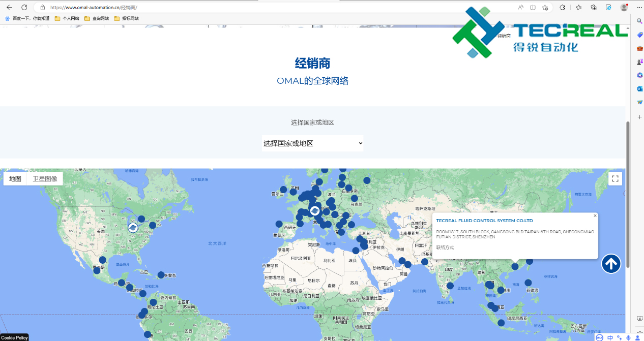Open sidebar search magnifier icon

coord(640,21)
